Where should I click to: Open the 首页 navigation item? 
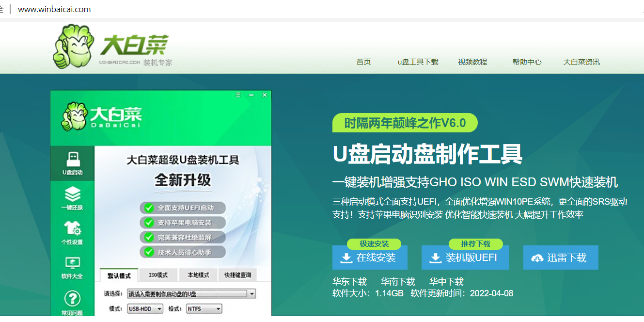click(x=363, y=62)
